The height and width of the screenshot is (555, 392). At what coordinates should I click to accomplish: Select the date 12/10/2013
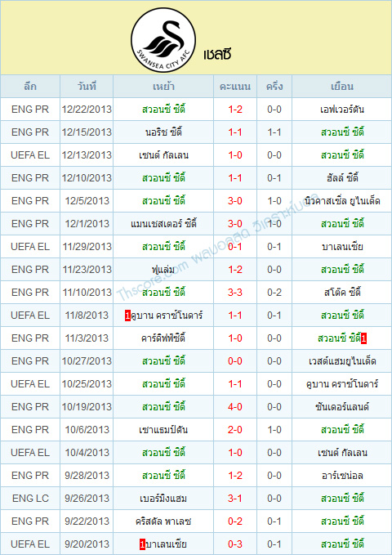pos(87,178)
